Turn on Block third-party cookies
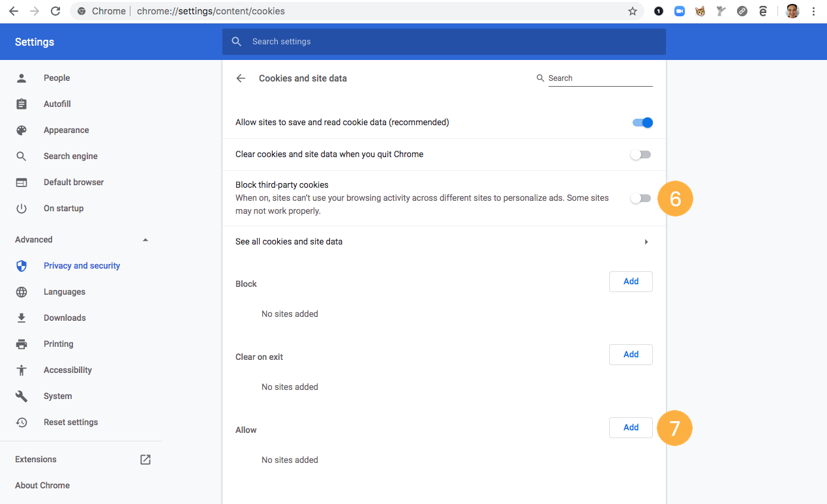Image resolution: width=827 pixels, height=504 pixels. tap(640, 198)
